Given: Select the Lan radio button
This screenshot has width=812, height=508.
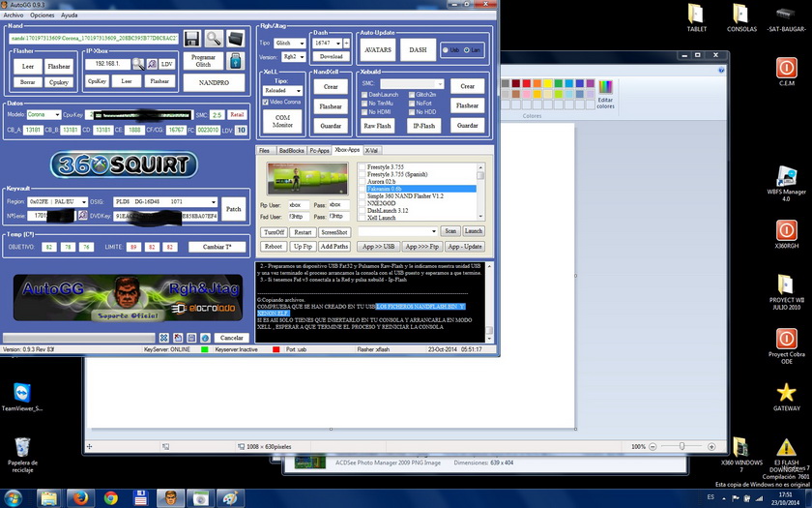Looking at the screenshot, I should click(x=466, y=50).
